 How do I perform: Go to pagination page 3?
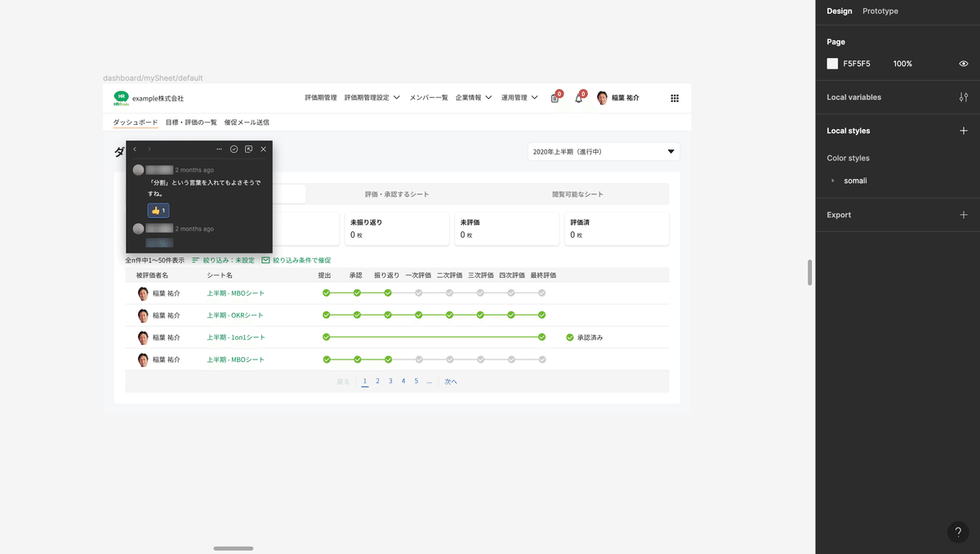tap(390, 382)
